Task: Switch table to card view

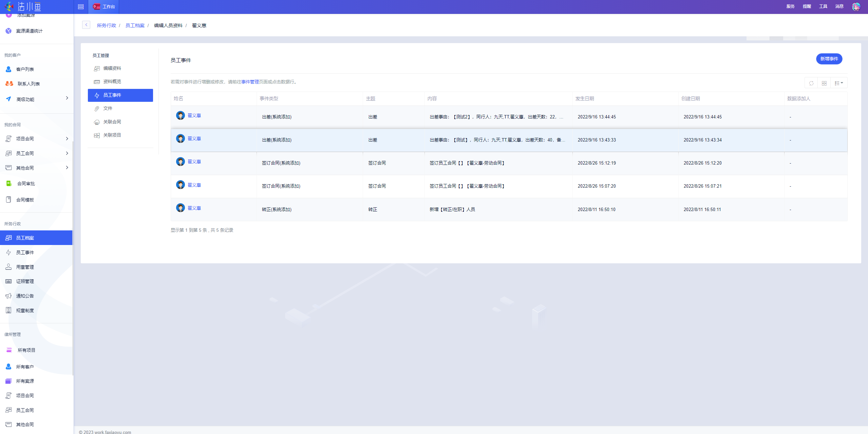Action: coord(824,83)
